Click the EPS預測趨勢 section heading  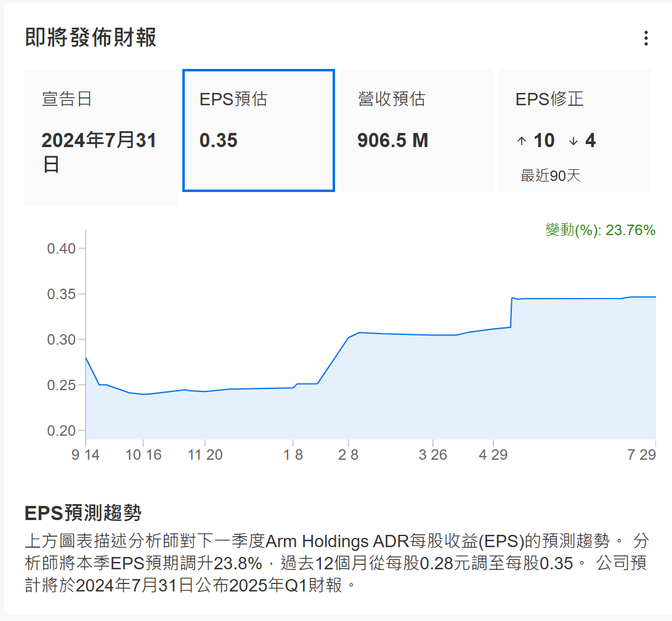83,512
